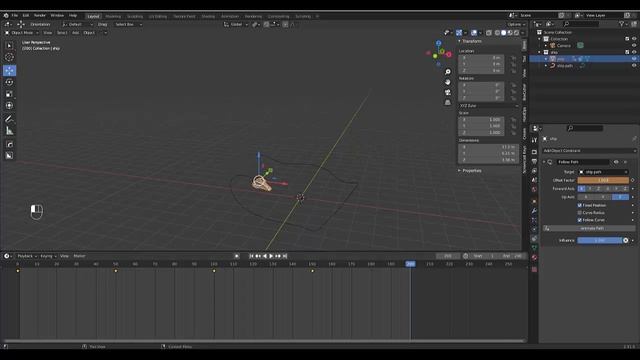640x360 pixels.
Task: Open the Global transform orientation dropdown
Action: coord(236,24)
